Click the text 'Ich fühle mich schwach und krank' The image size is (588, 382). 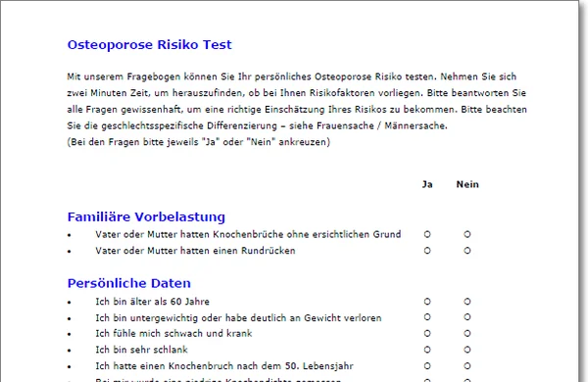pos(173,333)
